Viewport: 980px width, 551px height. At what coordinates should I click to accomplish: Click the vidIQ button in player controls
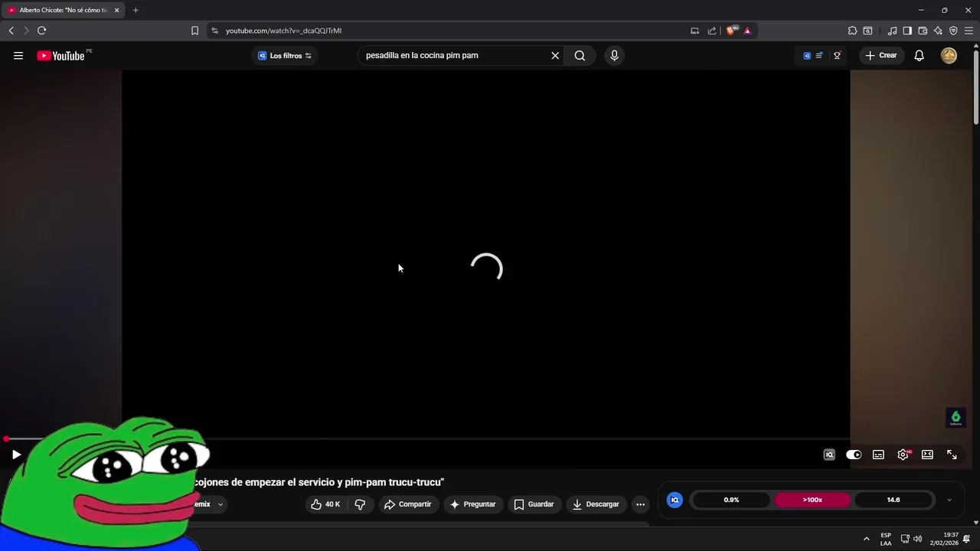point(829,455)
